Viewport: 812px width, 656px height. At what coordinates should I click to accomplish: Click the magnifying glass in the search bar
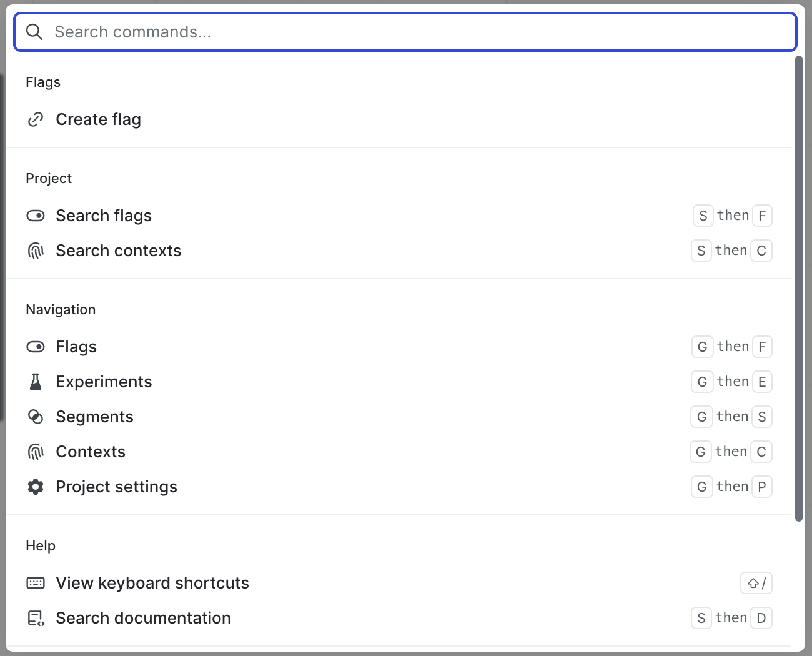(x=34, y=31)
